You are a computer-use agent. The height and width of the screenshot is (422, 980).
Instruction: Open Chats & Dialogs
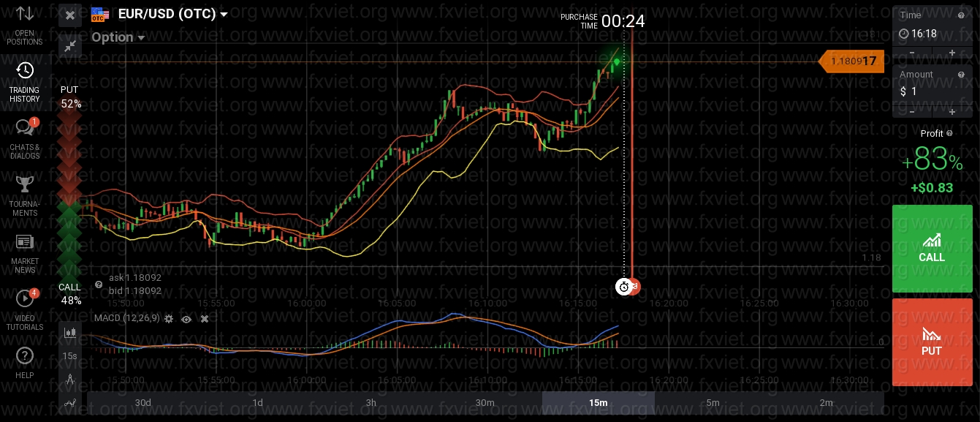[25, 139]
